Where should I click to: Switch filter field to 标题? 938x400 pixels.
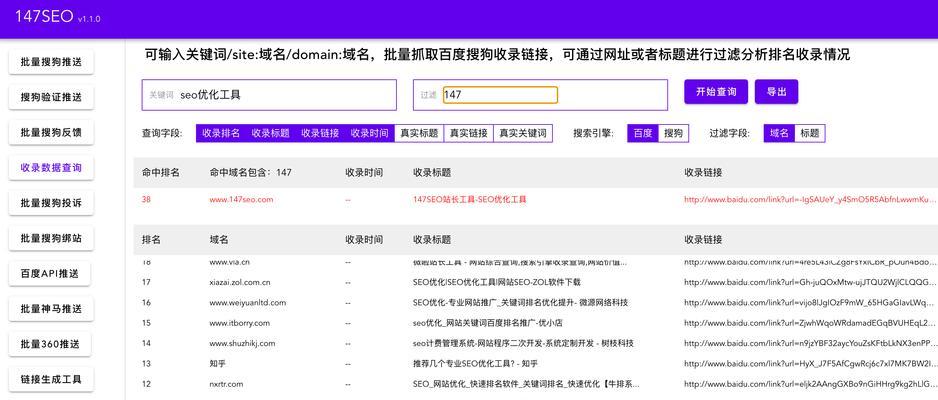point(809,133)
